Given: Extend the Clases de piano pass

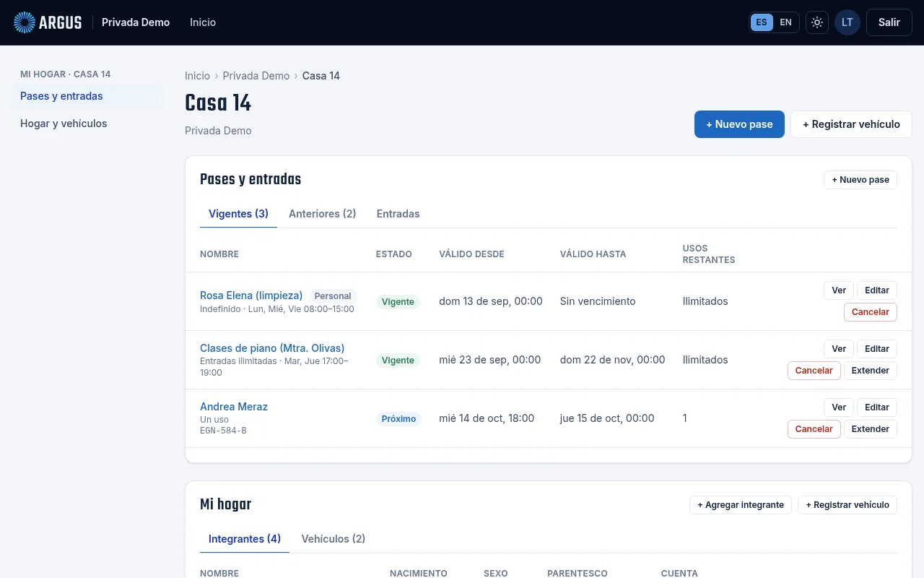Looking at the screenshot, I should pyautogui.click(x=871, y=371).
